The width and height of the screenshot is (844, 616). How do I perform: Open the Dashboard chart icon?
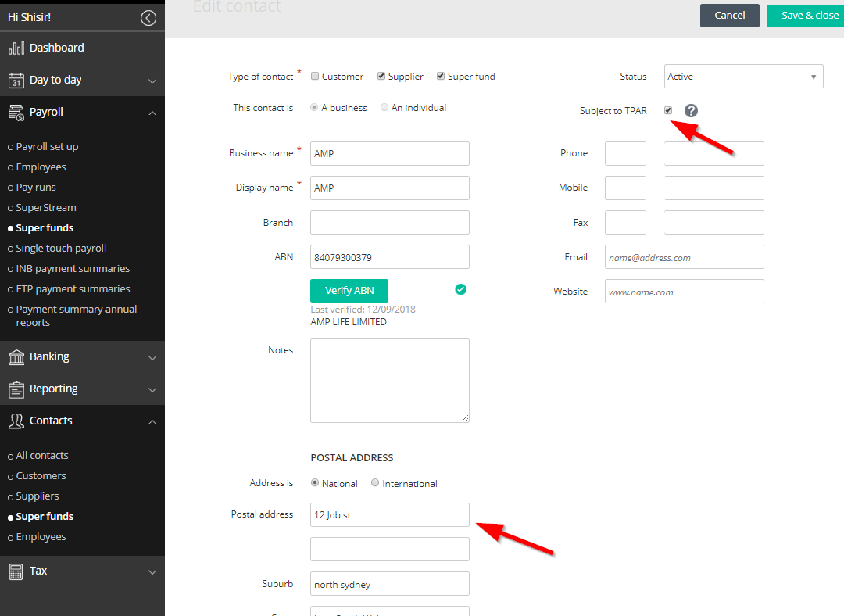coord(16,48)
